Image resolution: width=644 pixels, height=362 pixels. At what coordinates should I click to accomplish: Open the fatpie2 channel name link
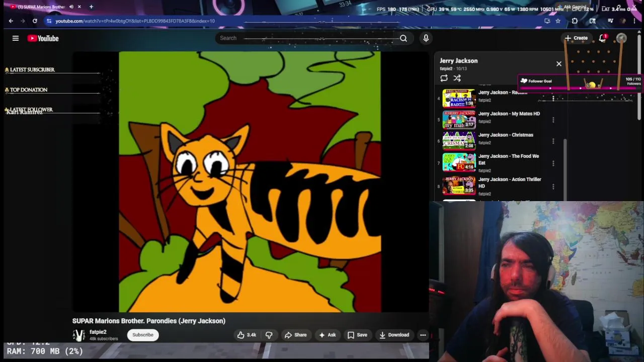[98, 332]
